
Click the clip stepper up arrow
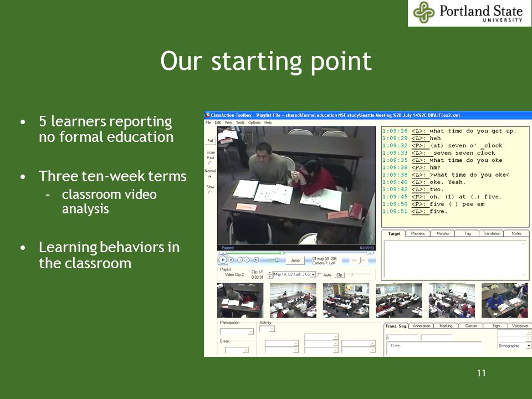[x=270, y=273]
